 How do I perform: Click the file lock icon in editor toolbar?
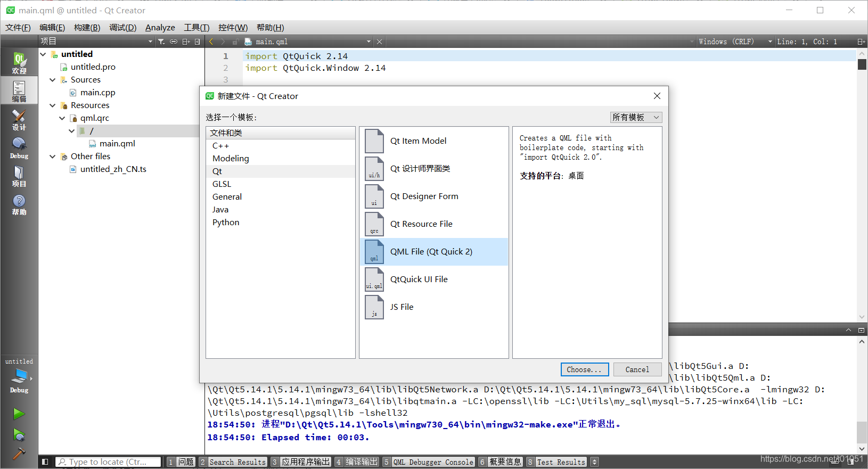pos(235,42)
